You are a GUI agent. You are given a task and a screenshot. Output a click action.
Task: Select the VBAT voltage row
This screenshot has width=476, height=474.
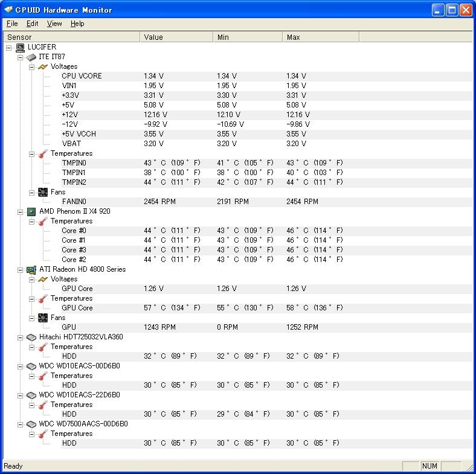click(x=266, y=144)
